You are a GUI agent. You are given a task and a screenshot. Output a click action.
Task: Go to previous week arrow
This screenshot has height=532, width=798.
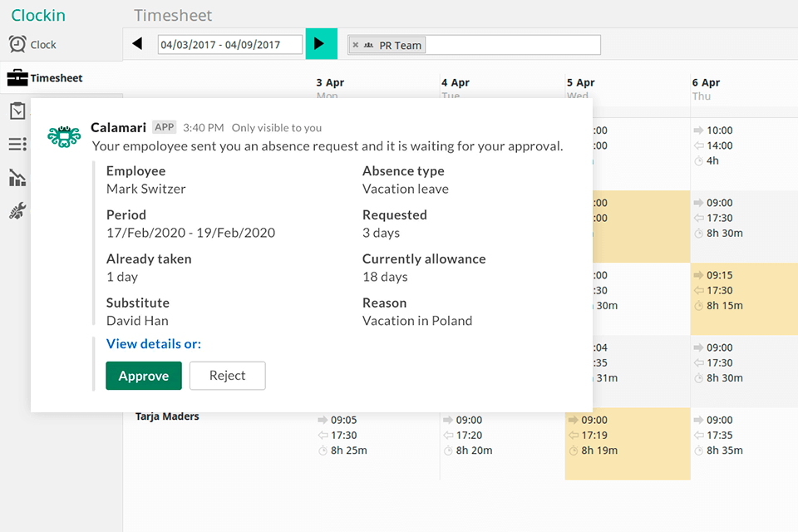(137, 44)
